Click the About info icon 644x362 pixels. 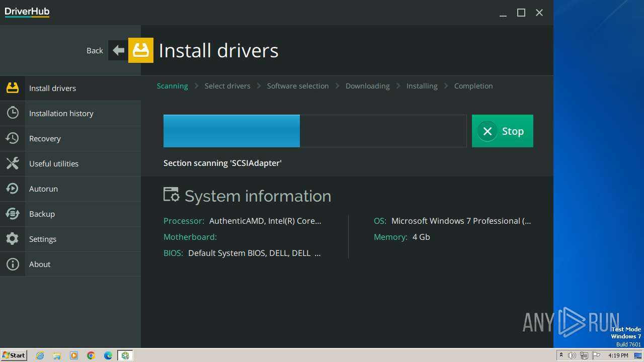[x=13, y=264]
